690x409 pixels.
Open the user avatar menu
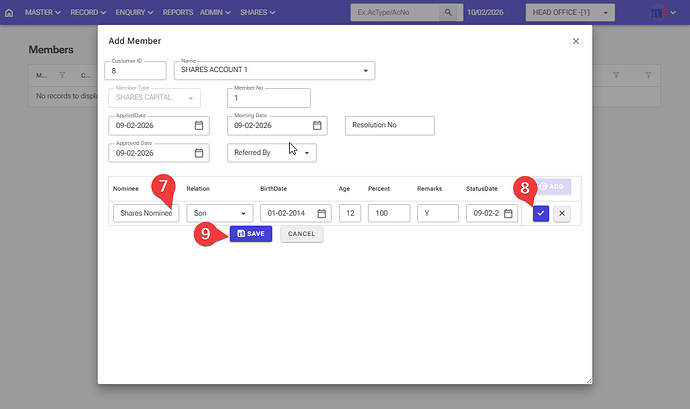tap(658, 13)
